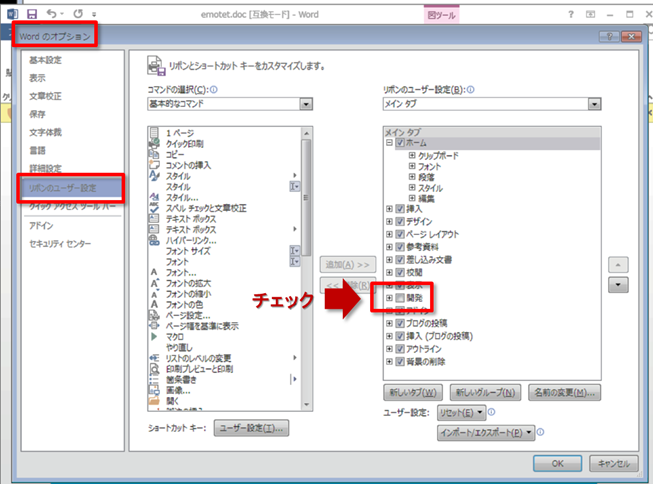Click the move down arrow beside the tab list
The height and width of the screenshot is (484, 653).
coord(618,285)
